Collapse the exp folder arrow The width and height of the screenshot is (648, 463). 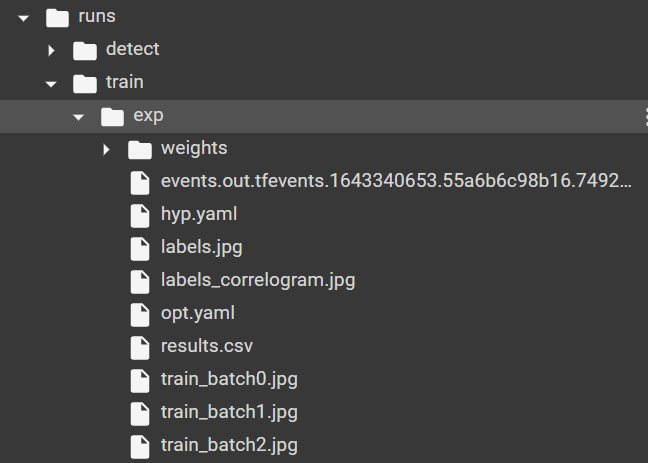click(78, 116)
